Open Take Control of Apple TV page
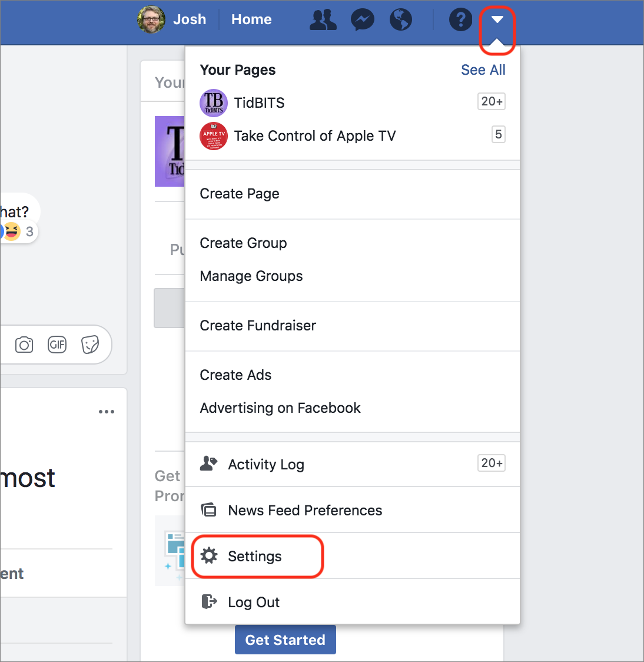The width and height of the screenshot is (644, 662). [353, 136]
